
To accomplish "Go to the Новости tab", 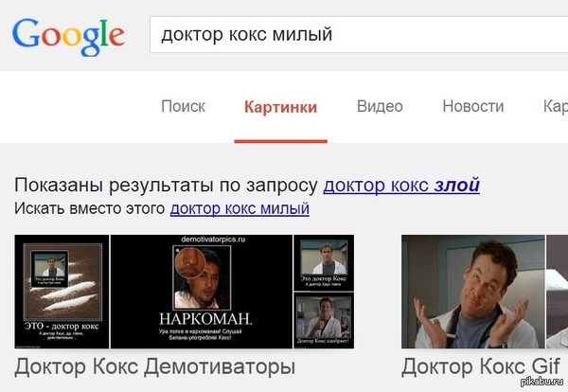I will [x=472, y=106].
